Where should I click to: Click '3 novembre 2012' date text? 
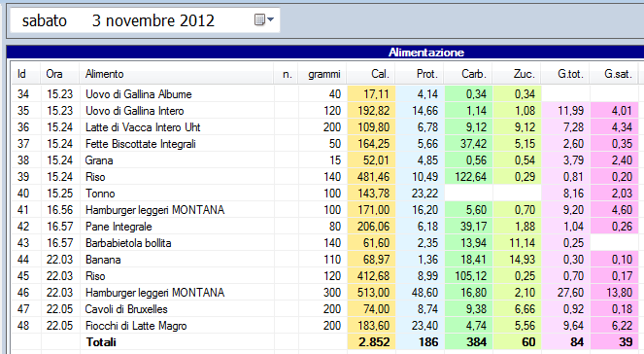153,20
